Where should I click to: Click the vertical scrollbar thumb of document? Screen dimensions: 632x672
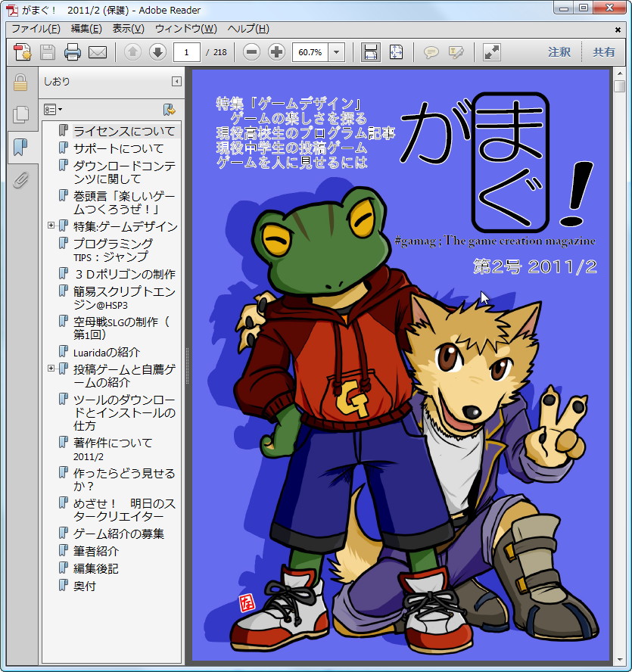(619, 86)
